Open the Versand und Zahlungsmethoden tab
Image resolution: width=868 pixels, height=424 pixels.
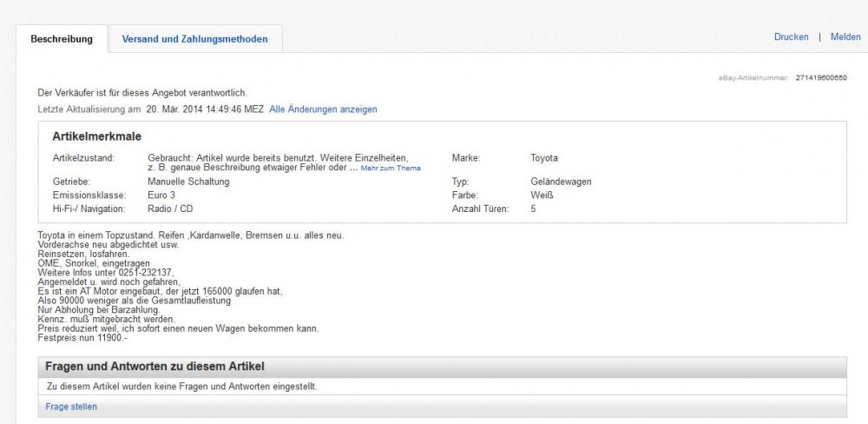(194, 39)
